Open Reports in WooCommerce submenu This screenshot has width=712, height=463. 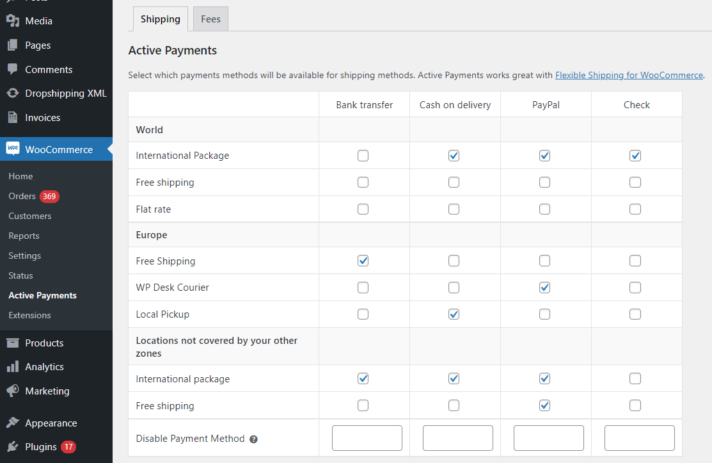[x=24, y=236]
